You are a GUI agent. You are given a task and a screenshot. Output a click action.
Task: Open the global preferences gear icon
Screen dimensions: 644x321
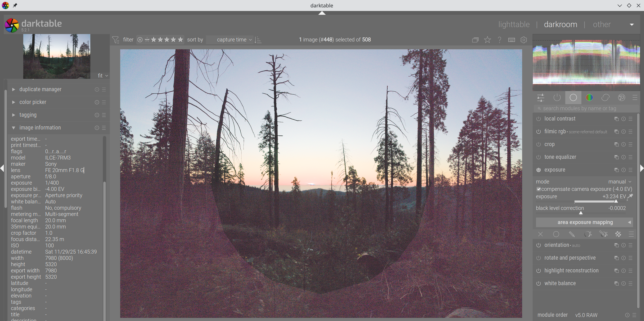pyautogui.click(x=523, y=40)
